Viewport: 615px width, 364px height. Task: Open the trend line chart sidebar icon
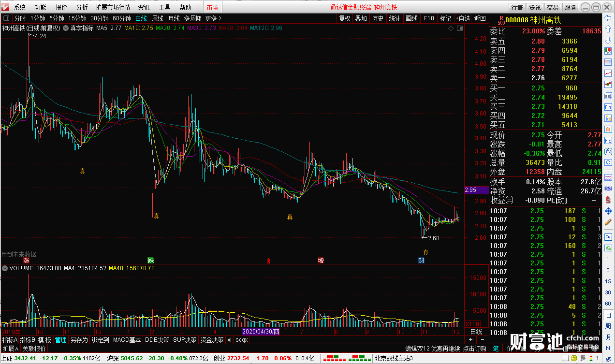pyautogui.click(x=608, y=73)
